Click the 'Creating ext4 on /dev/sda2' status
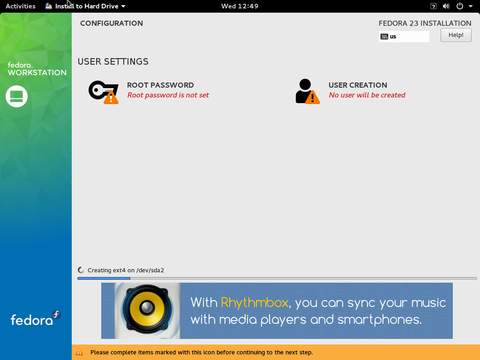The height and width of the screenshot is (360, 480). (126, 270)
